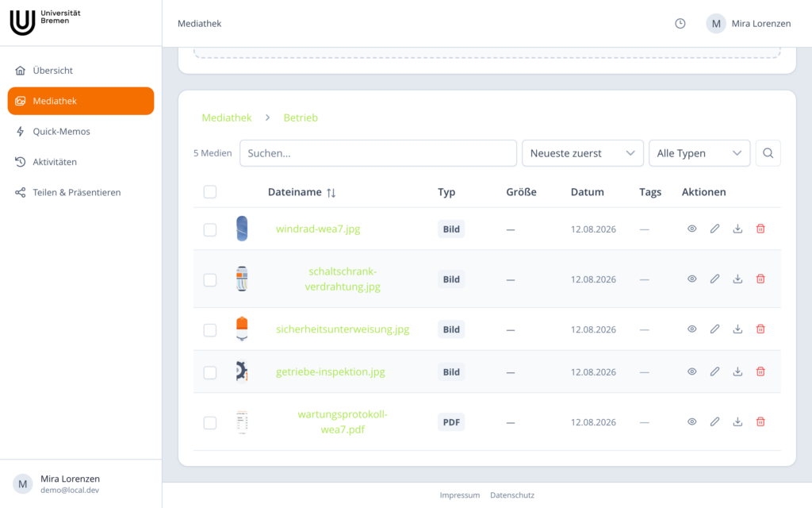This screenshot has height=508, width=812.
Task: Preview getriebe-inspektion.jpg with the eye icon
Action: click(691, 371)
